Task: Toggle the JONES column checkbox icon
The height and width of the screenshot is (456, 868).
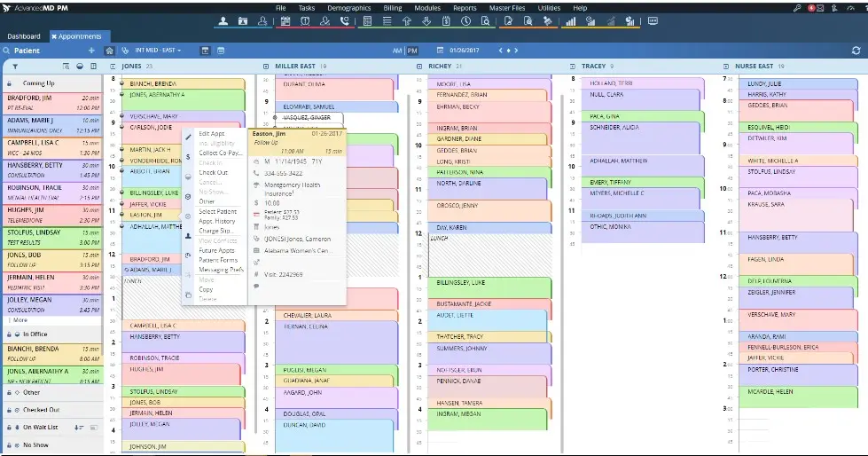Action: pos(113,67)
